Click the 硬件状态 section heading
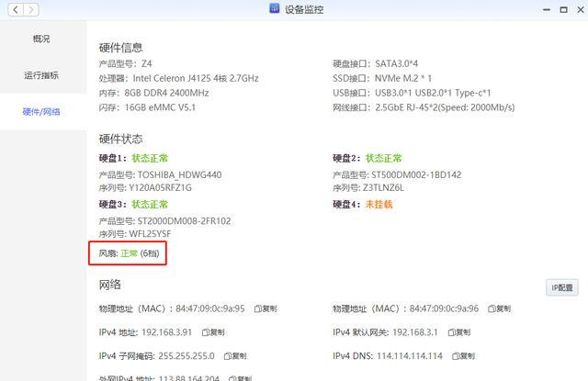 coord(120,139)
